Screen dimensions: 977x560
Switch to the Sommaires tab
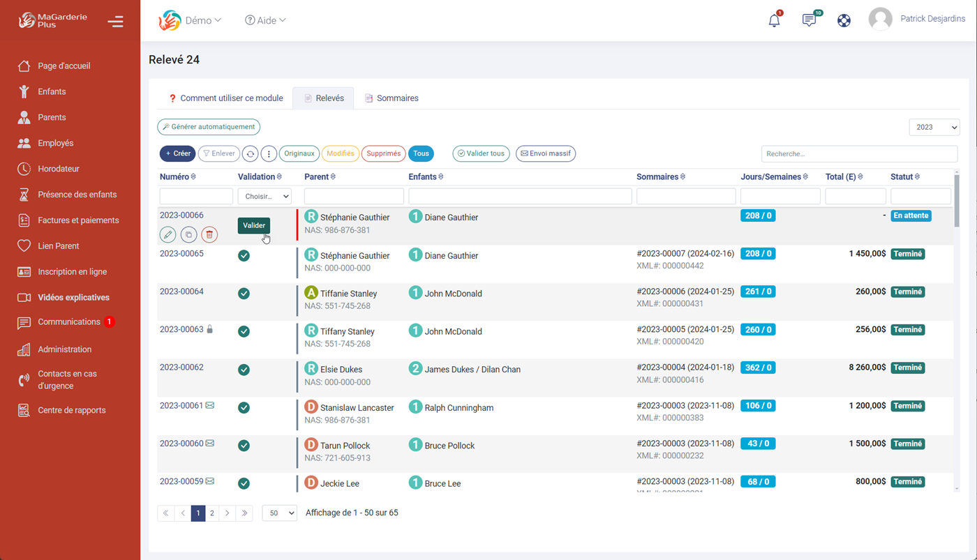point(391,98)
